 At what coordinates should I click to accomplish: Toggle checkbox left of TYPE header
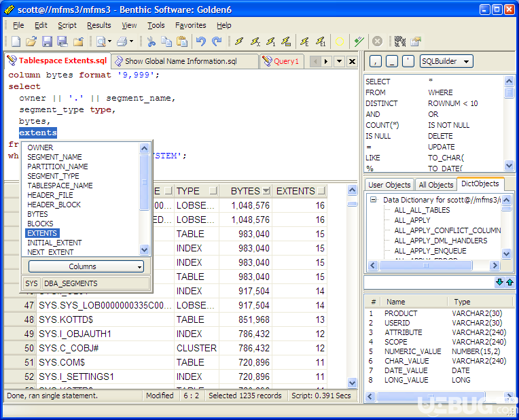click(x=168, y=191)
